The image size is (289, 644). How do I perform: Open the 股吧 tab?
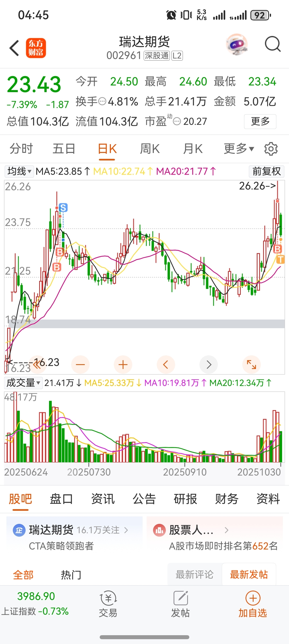[21, 499]
